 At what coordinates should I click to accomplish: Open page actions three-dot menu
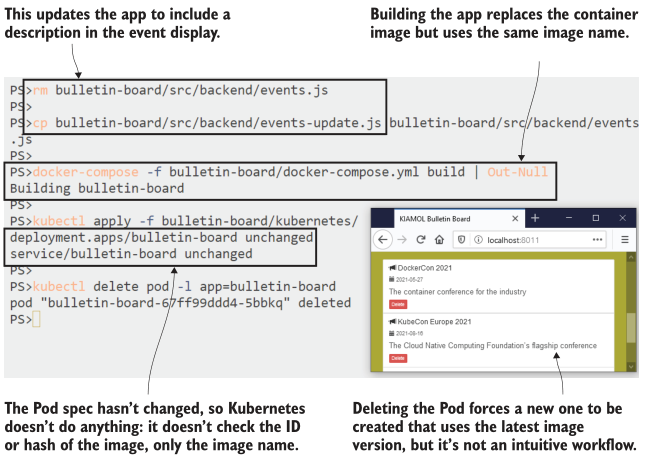click(x=597, y=240)
